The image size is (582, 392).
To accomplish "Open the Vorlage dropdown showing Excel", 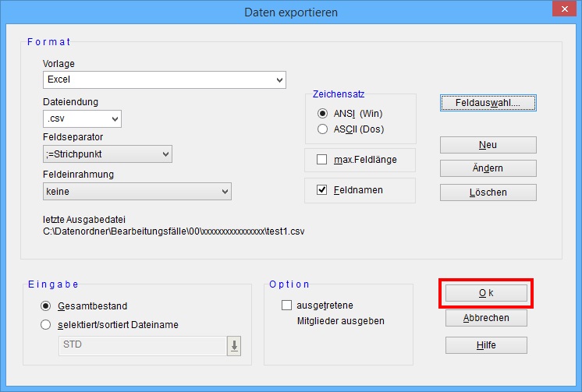I will [x=164, y=79].
